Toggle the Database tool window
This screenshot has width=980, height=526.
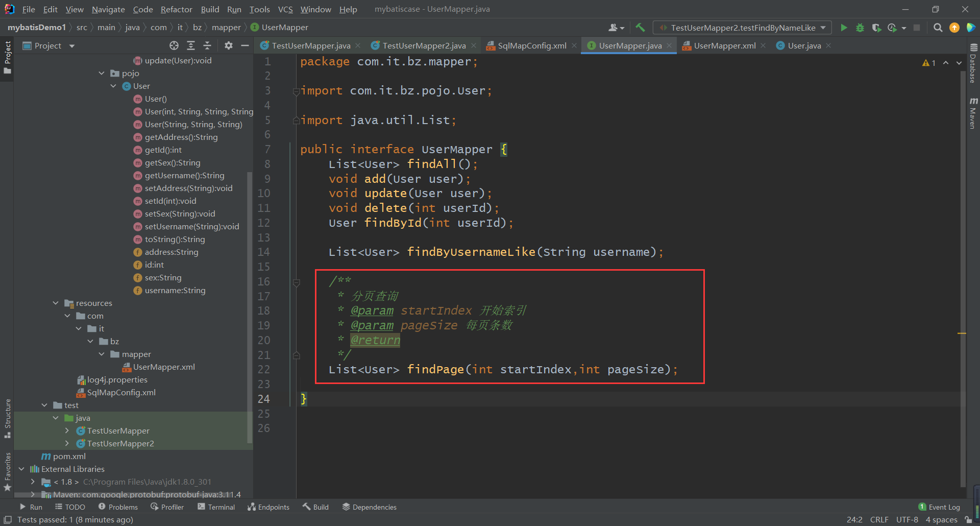pyautogui.click(x=973, y=64)
